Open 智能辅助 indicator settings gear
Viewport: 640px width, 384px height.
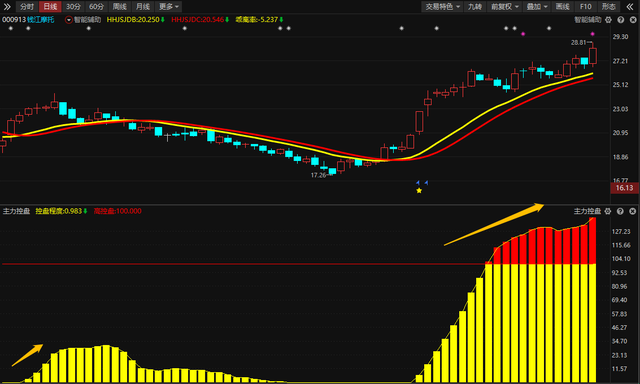point(608,20)
